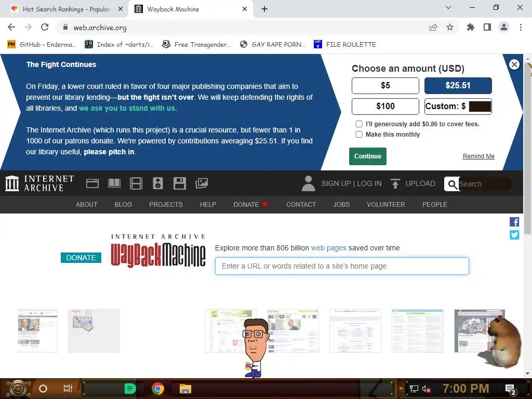Open the CONTACT menu item
This screenshot has height=399, width=532.
(301, 205)
